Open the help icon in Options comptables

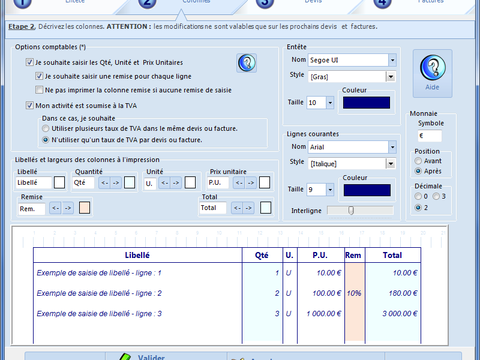coord(247,63)
